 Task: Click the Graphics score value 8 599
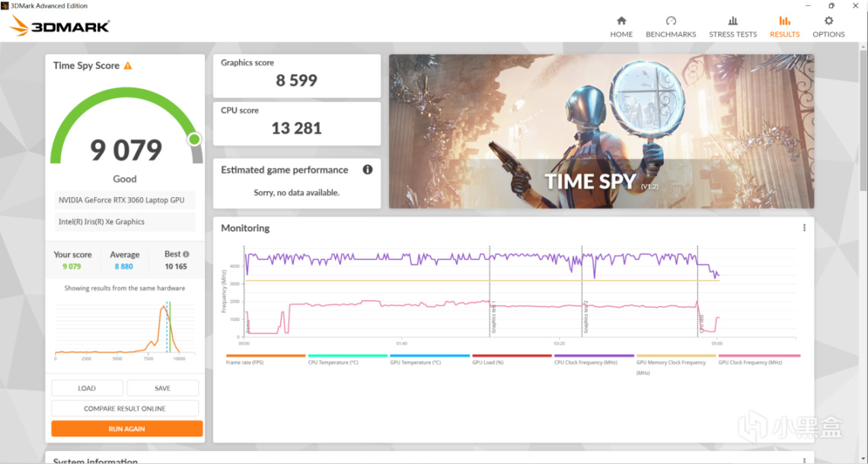coord(297,81)
